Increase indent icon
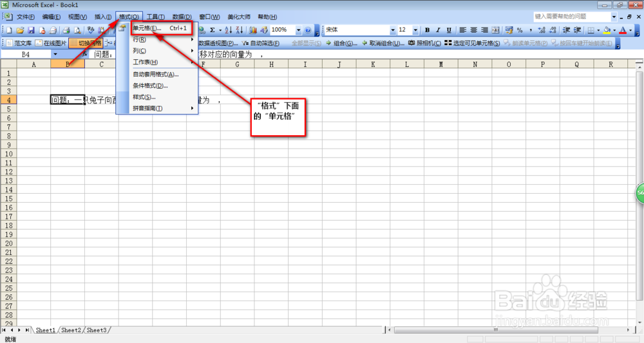 tap(578, 30)
